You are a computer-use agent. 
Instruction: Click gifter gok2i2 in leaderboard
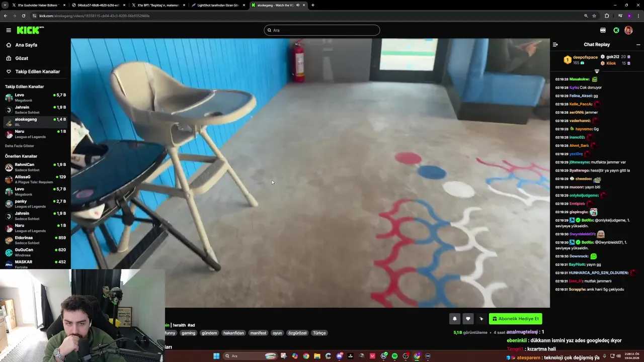[x=612, y=57]
